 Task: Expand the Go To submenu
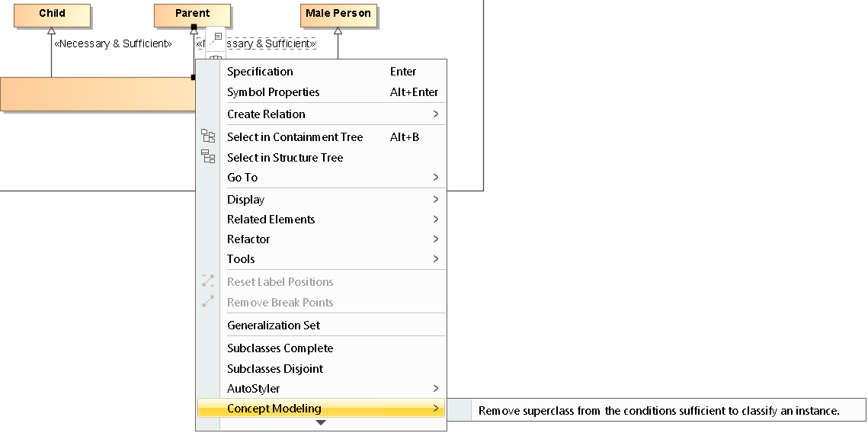[436, 178]
